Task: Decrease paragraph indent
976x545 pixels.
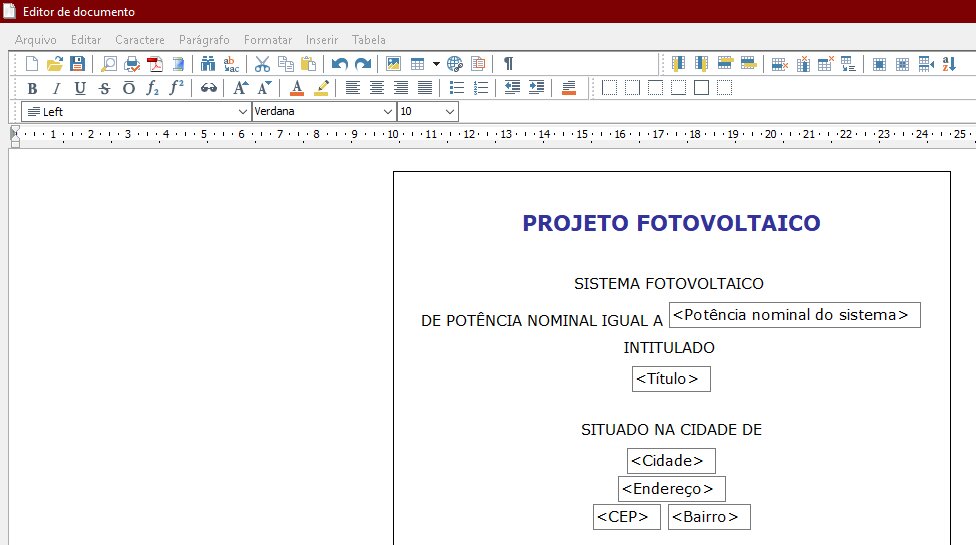Action: click(x=512, y=88)
